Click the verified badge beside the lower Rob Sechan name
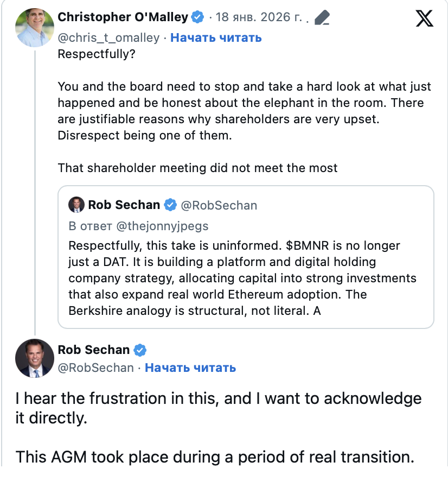Image resolution: width=448 pixels, height=481 pixels. tap(140, 350)
